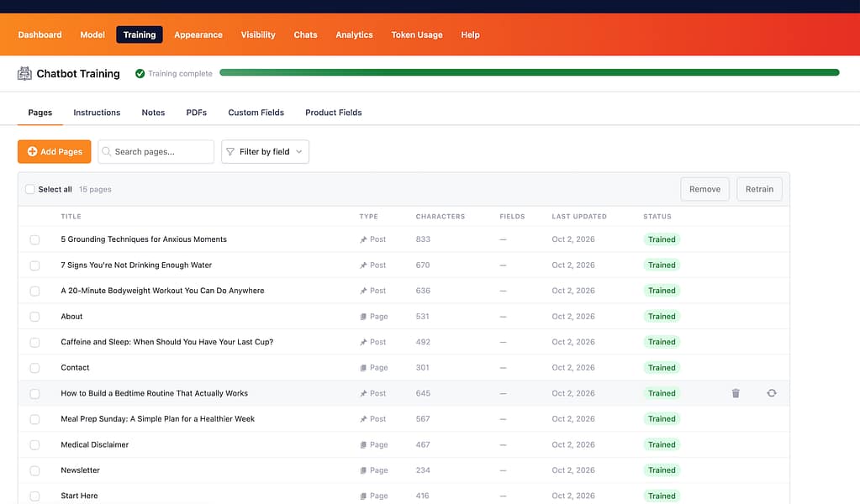
Task: Open the Analytics section
Action: (x=354, y=34)
